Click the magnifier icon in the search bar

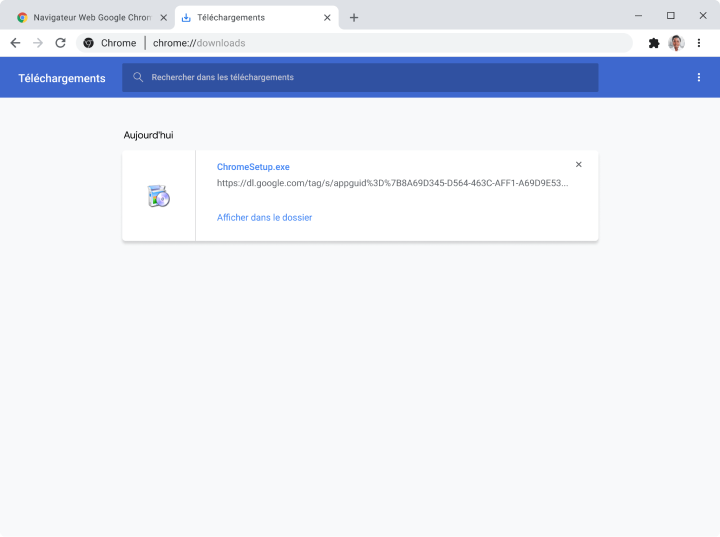tap(138, 77)
